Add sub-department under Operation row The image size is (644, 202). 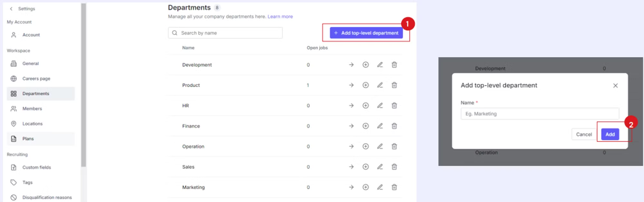365,146
